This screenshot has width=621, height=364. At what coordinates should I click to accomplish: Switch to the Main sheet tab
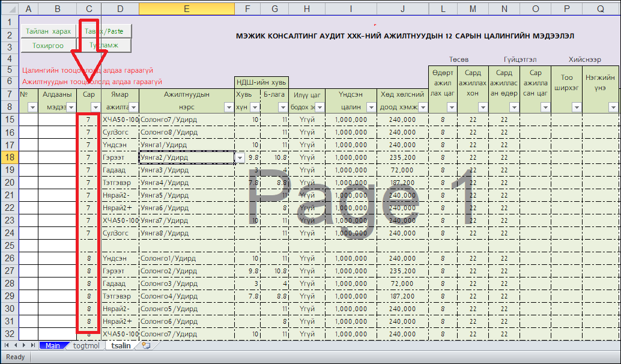(x=52, y=345)
